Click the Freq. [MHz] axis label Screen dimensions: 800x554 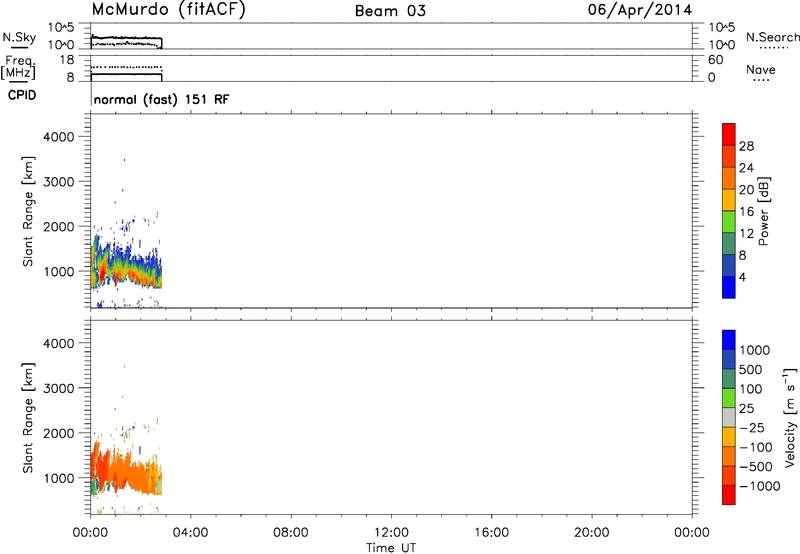coord(19,68)
